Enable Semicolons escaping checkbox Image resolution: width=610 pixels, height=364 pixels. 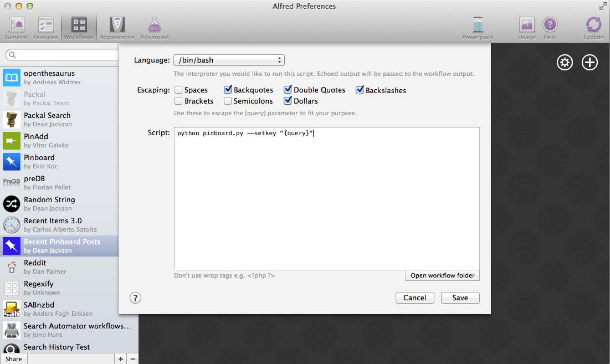(x=228, y=101)
